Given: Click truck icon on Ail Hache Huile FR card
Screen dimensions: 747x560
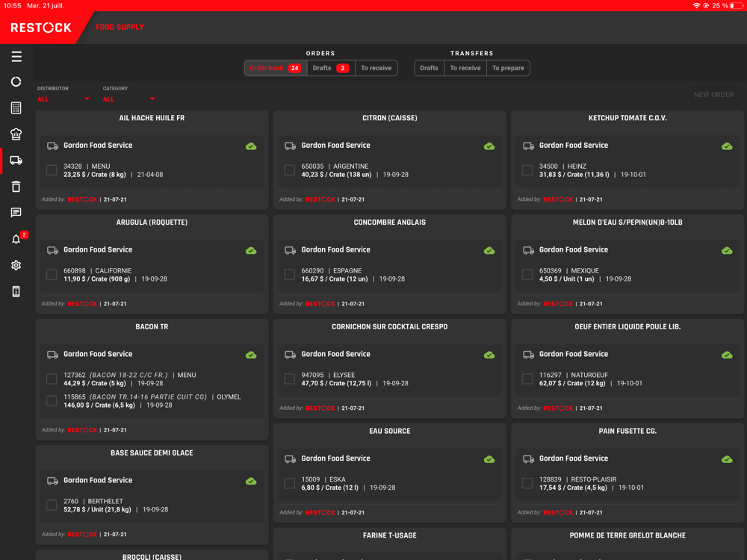Looking at the screenshot, I should (52, 146).
